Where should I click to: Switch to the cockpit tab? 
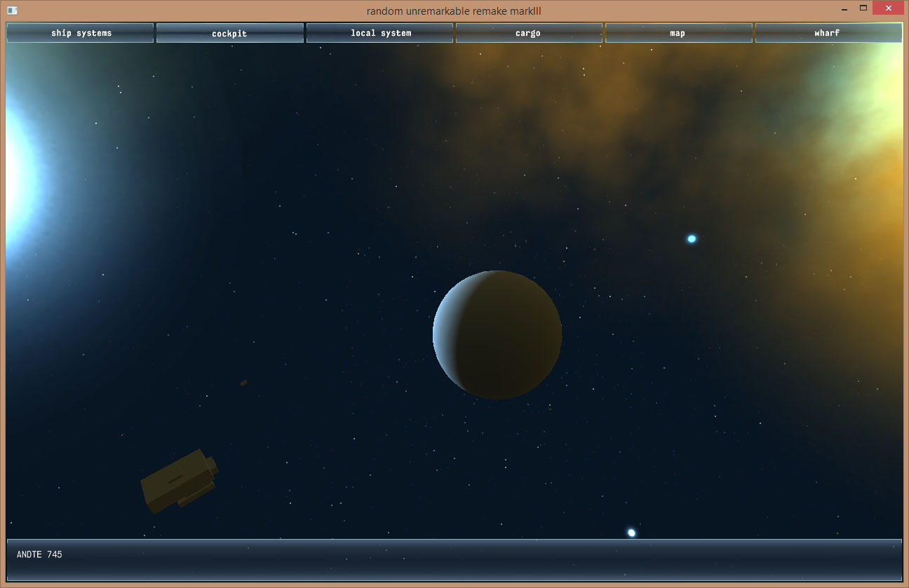click(230, 33)
